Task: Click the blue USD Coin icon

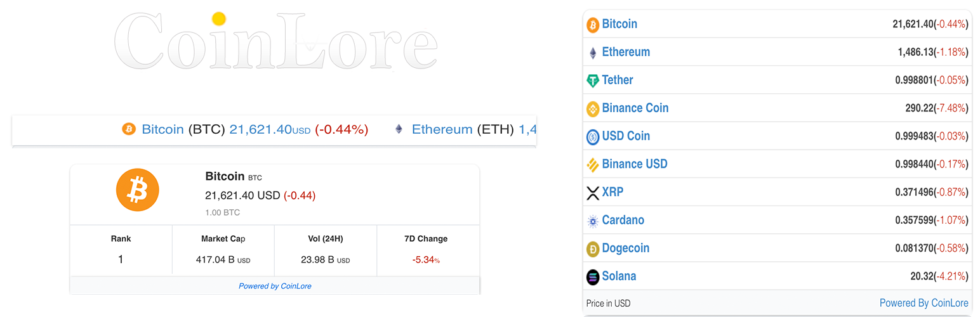Action: [592, 136]
